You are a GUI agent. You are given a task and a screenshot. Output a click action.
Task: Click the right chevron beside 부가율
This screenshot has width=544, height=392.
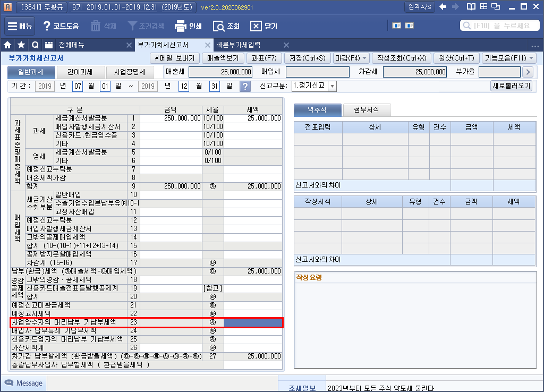tap(528, 72)
